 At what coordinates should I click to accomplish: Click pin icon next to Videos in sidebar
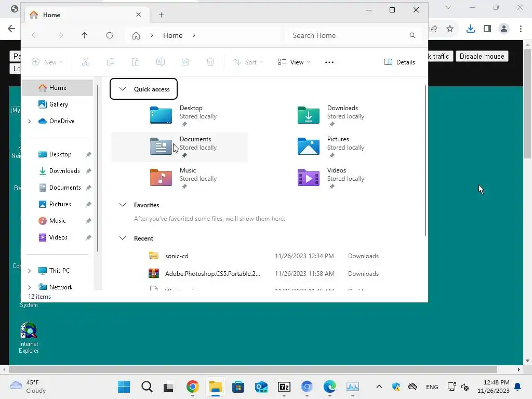(x=88, y=237)
